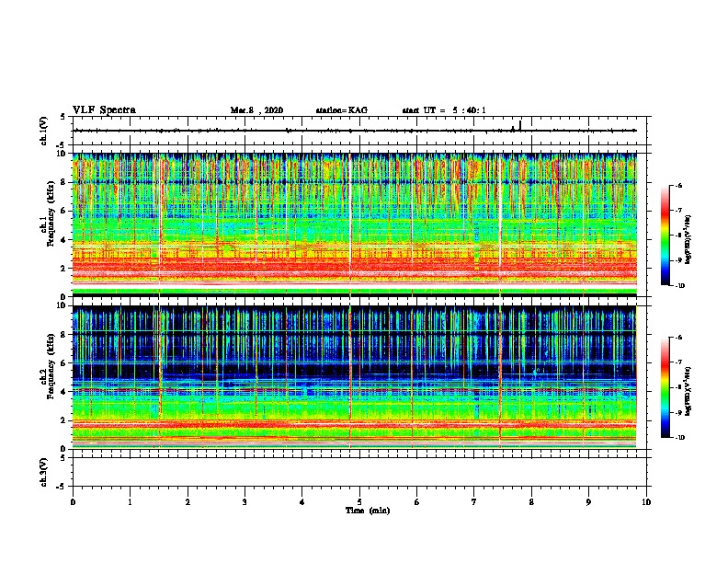Click the '2' tick on time axis
Image resolution: width=728 pixels, height=563 pixels.
[188, 502]
